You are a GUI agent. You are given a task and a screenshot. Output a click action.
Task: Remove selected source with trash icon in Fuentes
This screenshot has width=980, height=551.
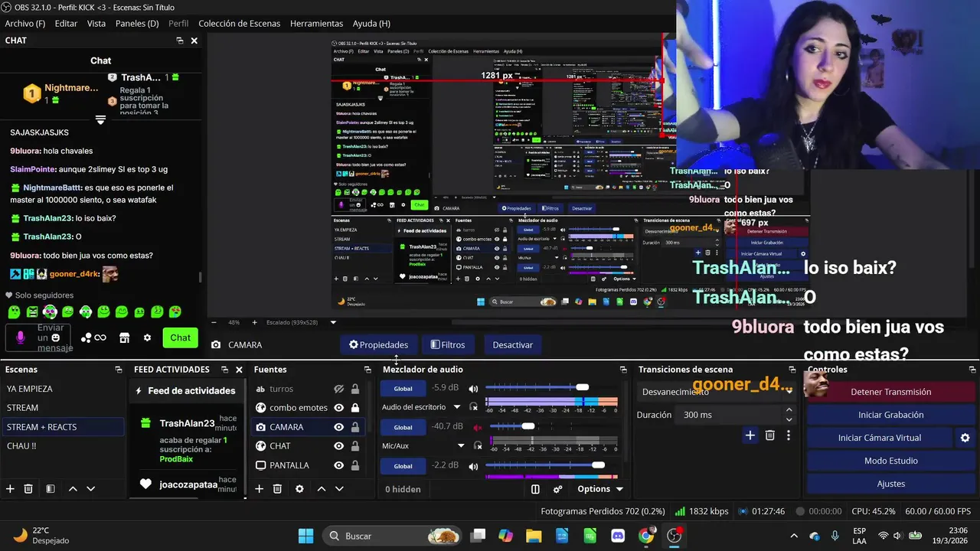tap(277, 489)
